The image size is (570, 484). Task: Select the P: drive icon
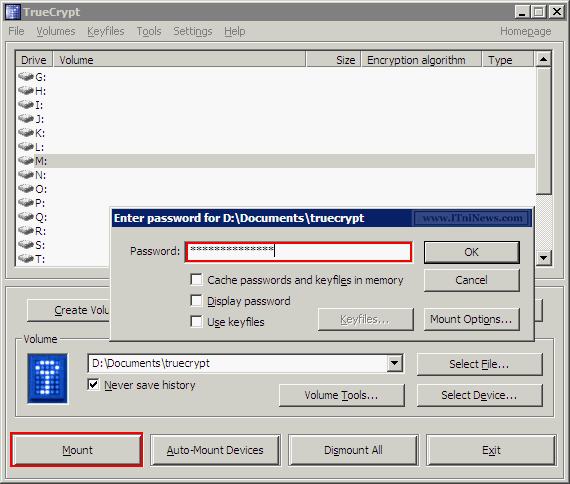click(x=26, y=202)
